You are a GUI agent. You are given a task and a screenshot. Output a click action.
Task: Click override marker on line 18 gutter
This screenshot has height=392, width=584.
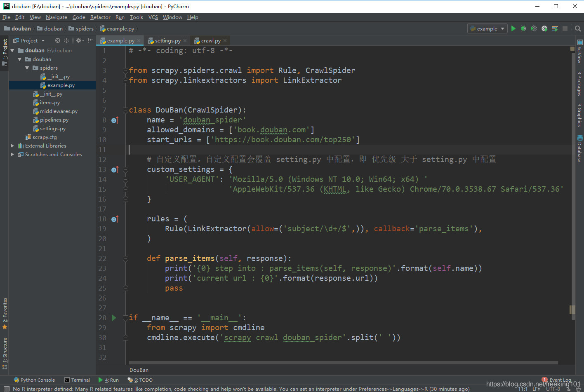click(115, 219)
